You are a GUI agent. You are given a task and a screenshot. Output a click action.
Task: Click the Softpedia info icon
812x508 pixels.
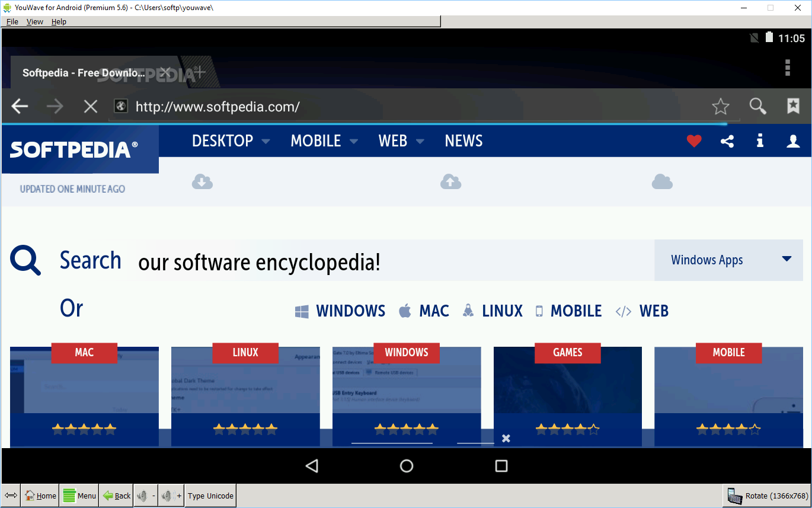[760, 140]
